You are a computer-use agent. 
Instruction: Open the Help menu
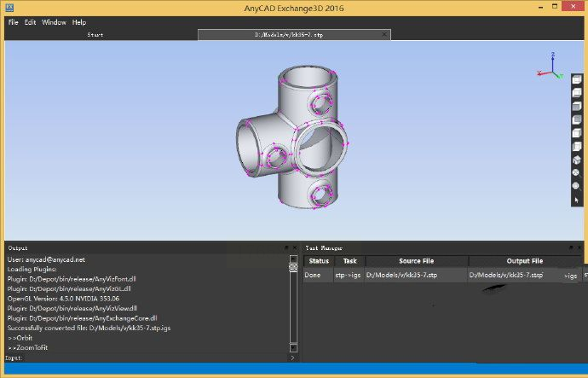79,21
